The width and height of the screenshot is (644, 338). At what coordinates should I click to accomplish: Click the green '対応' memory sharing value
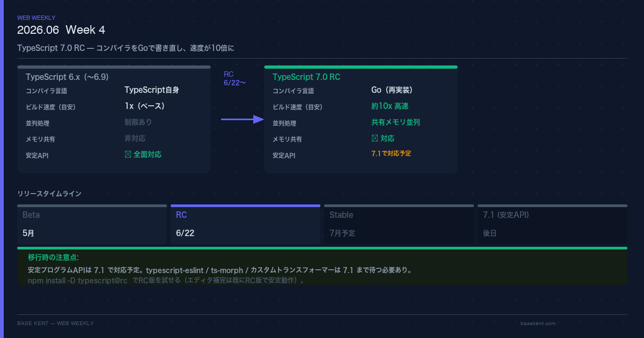click(x=383, y=138)
